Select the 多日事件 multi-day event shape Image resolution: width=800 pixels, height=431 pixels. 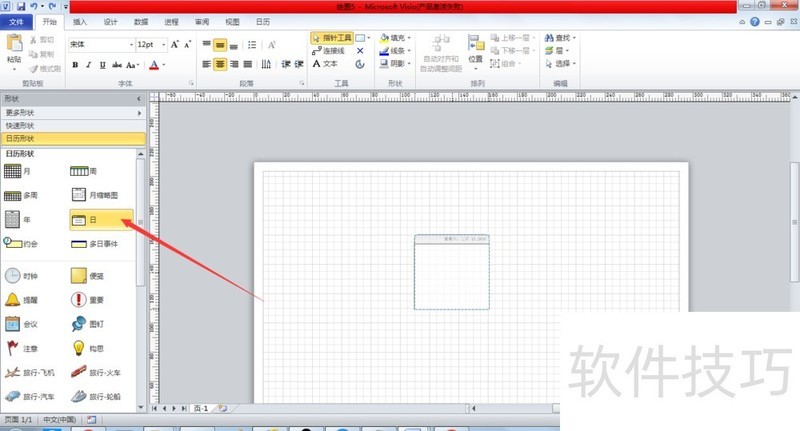tap(95, 244)
